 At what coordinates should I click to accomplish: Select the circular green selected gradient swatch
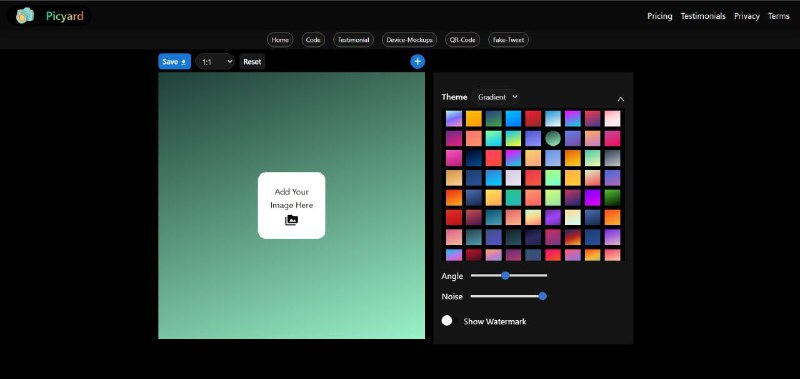[x=553, y=138]
